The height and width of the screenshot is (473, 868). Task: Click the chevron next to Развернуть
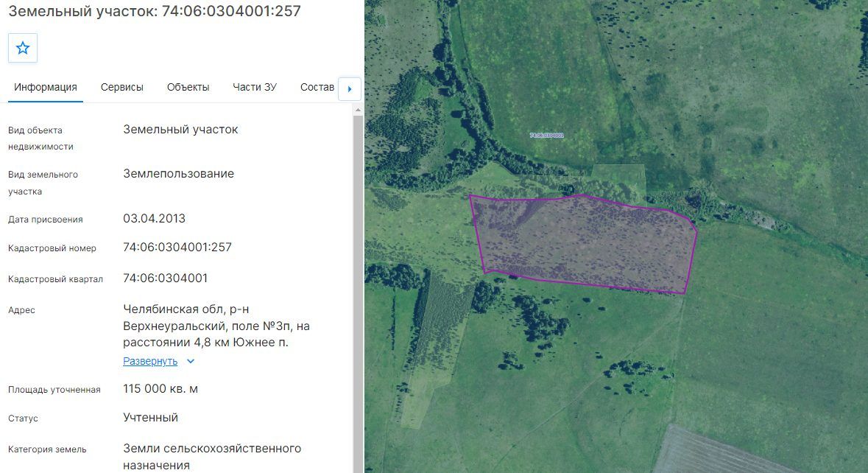point(191,361)
